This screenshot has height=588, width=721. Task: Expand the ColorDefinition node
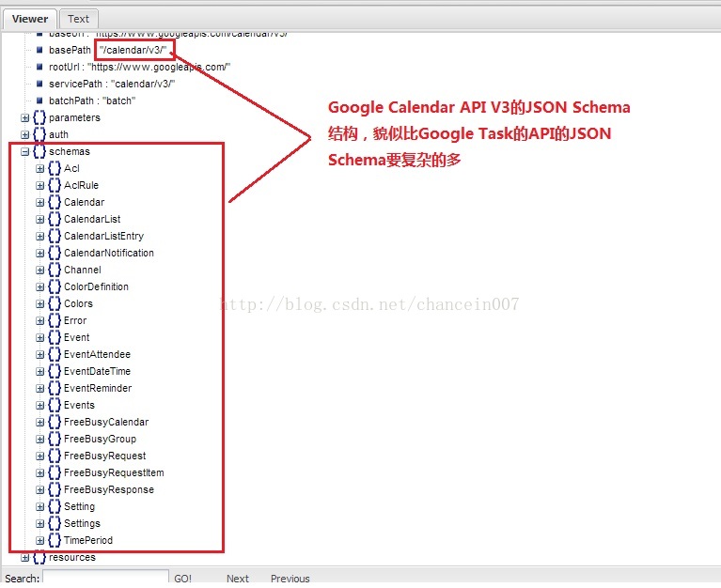tap(40, 287)
